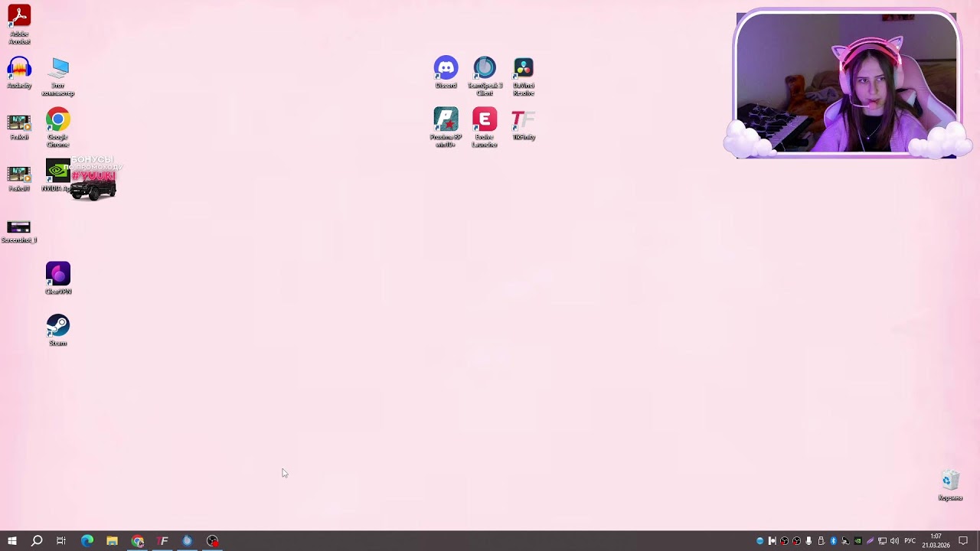Open File Explorer from the taskbar

(x=112, y=541)
